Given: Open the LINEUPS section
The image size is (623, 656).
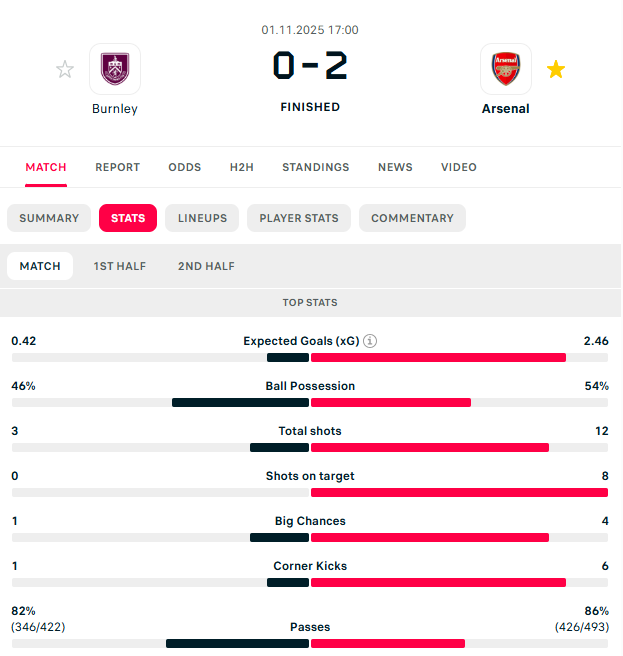Looking at the screenshot, I should coord(202,218).
